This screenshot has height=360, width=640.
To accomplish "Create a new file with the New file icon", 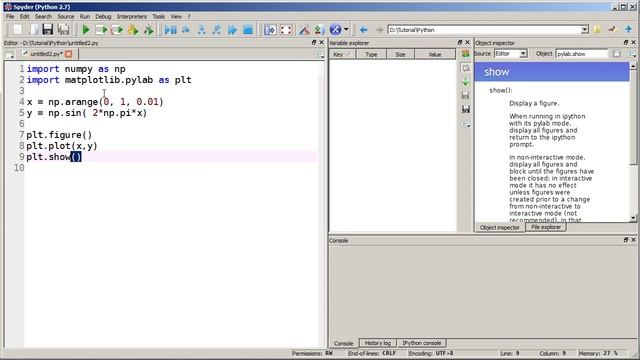I will pos(17,29).
